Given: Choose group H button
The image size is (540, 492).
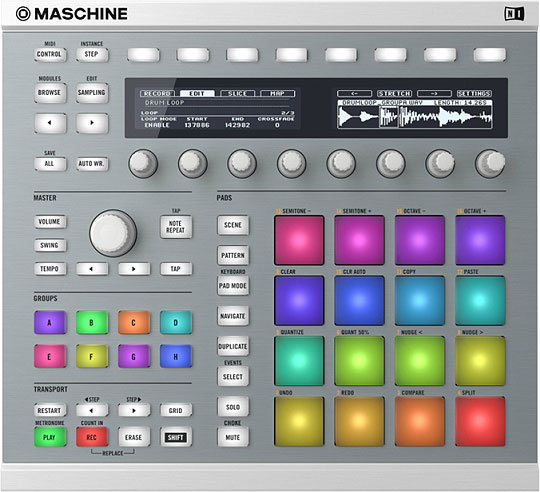Looking at the screenshot, I should coord(176,356).
